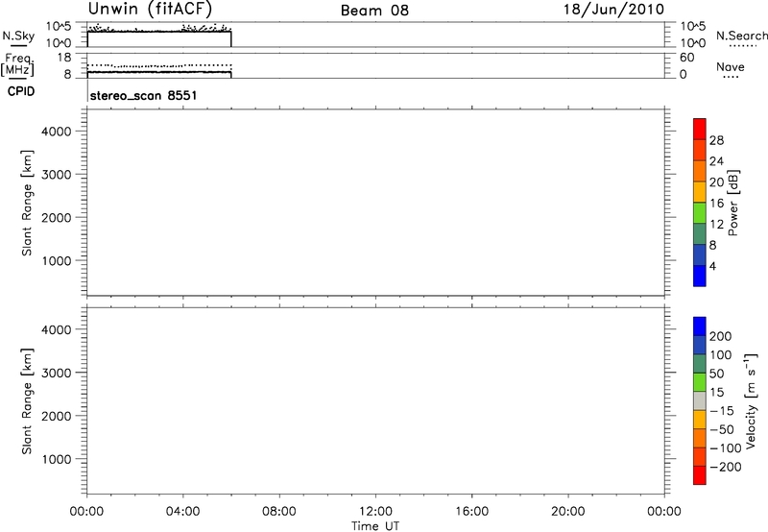This screenshot has width=768, height=532.
Task: Click the Power colorbar value '28'
Action: 716,140
